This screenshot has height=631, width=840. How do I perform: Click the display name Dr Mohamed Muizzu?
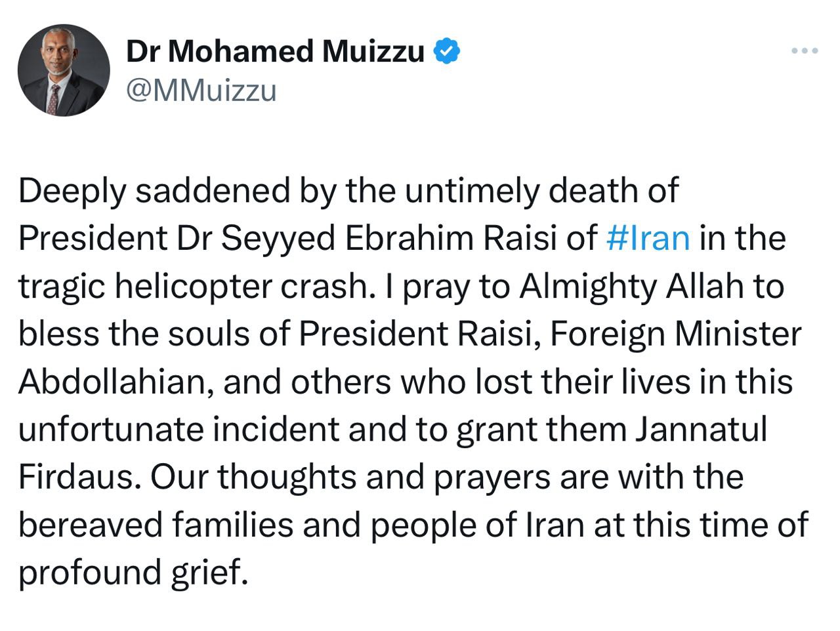pyautogui.click(x=276, y=52)
